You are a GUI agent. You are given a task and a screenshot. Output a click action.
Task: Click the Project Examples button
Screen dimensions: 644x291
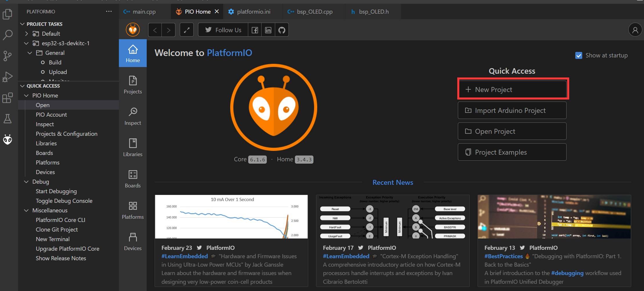[x=512, y=152]
